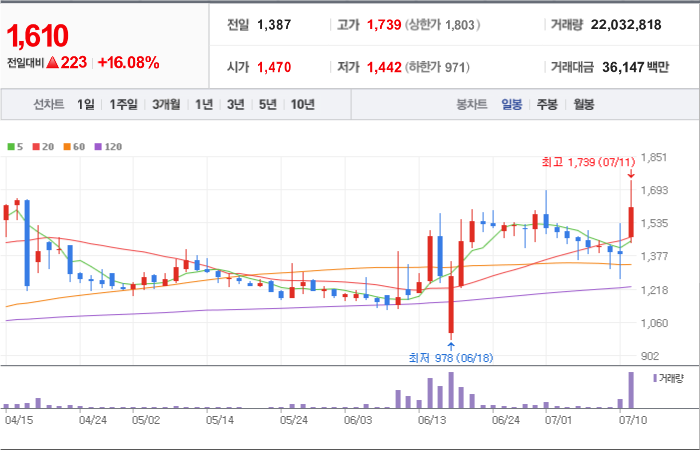
Task: Click the 1,535 price axis label
Action: (654, 223)
